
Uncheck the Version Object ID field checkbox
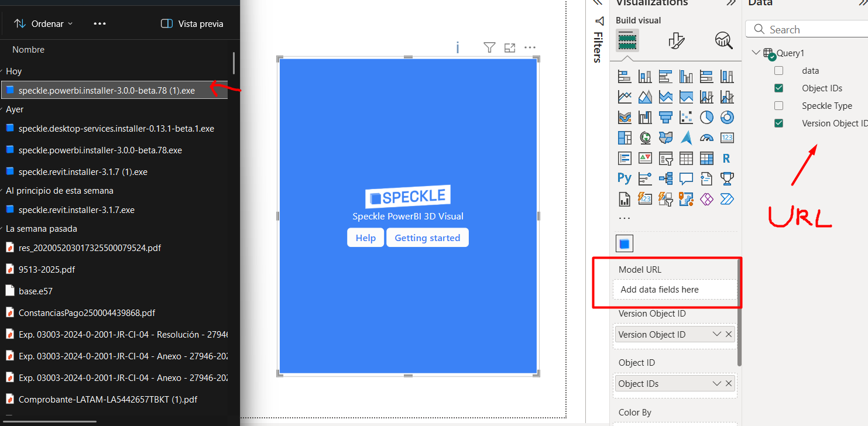(x=778, y=123)
